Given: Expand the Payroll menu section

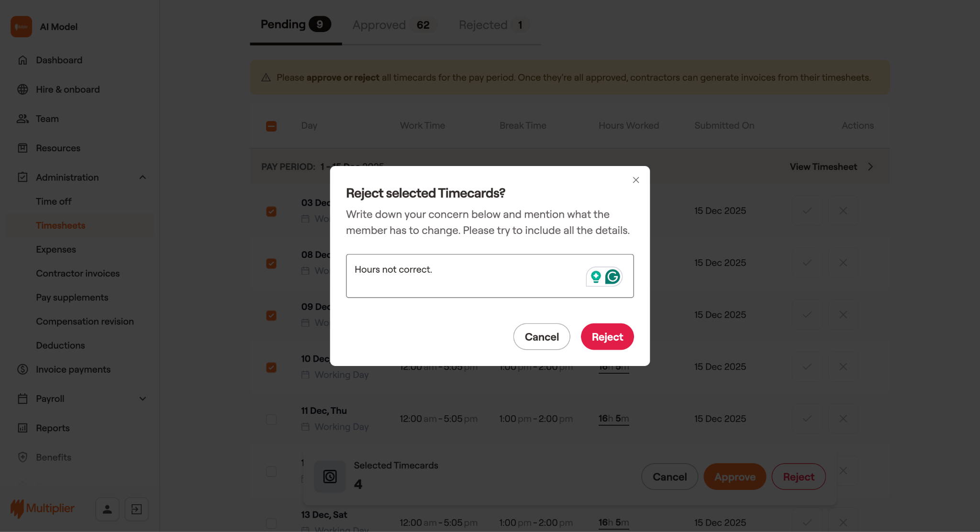Looking at the screenshot, I should pyautogui.click(x=143, y=399).
